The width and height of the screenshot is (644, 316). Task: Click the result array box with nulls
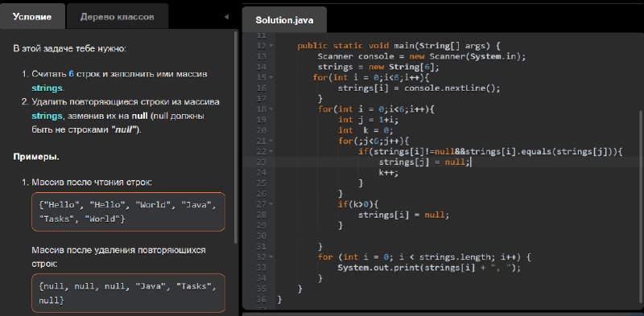(x=128, y=293)
